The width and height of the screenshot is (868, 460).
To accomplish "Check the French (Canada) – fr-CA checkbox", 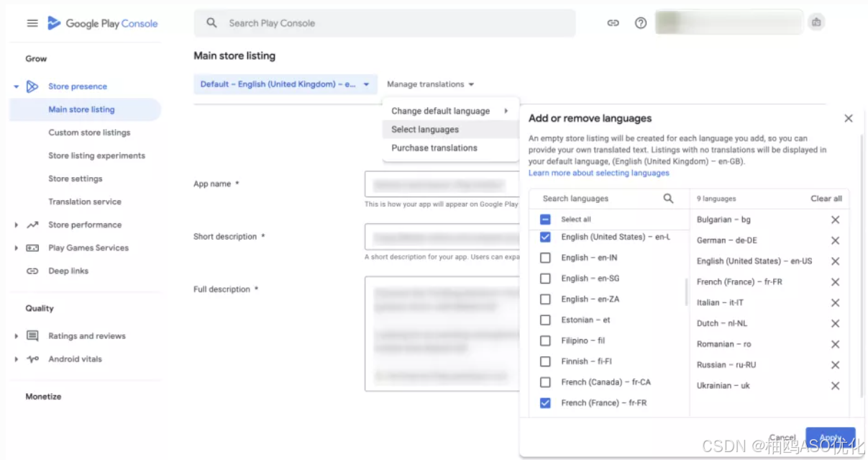I will [x=545, y=382].
